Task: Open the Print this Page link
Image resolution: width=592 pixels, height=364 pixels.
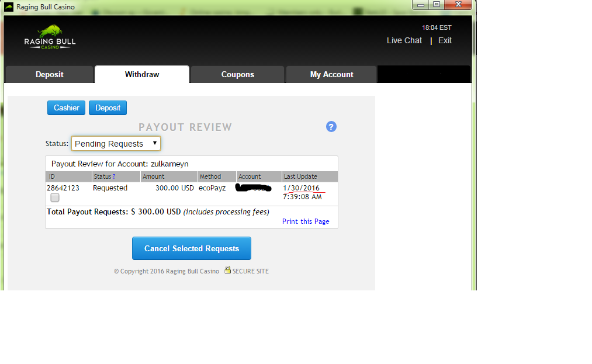Action: click(x=306, y=221)
